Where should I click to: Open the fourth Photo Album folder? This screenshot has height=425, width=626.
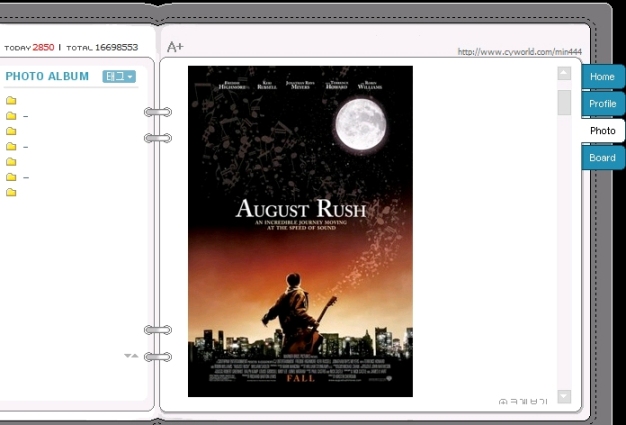click(11, 146)
